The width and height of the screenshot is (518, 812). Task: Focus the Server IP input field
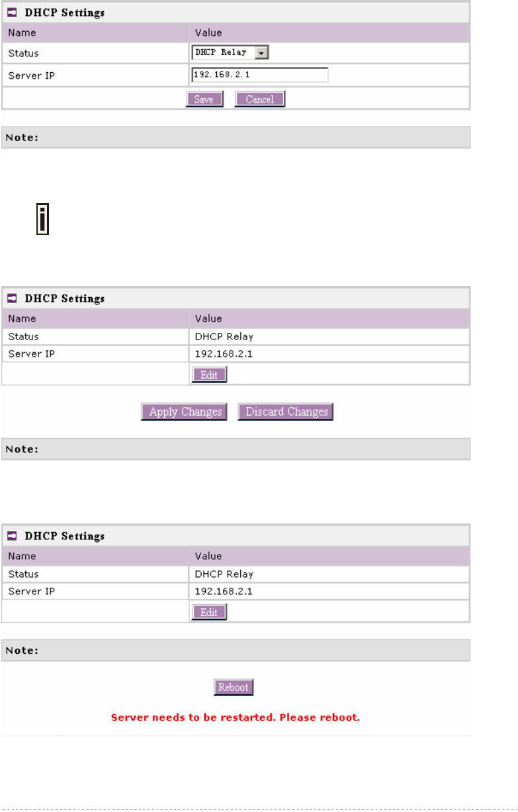coord(260,75)
